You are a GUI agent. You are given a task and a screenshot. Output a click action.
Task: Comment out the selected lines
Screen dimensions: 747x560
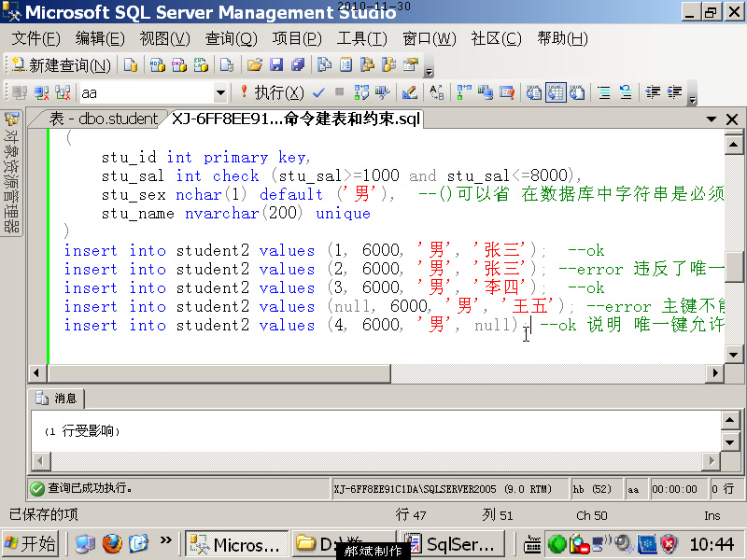(604, 92)
